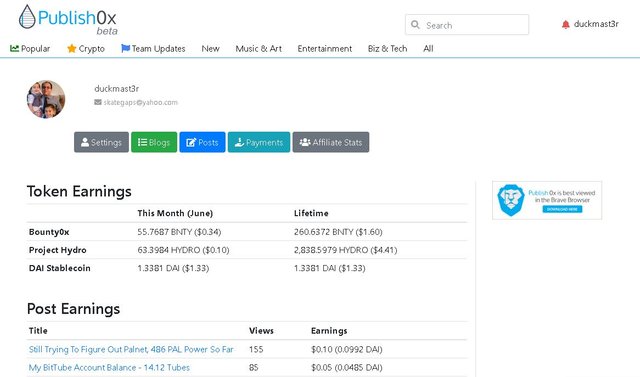Open Affiliate Stats
The height and width of the screenshot is (377, 640).
tap(331, 142)
